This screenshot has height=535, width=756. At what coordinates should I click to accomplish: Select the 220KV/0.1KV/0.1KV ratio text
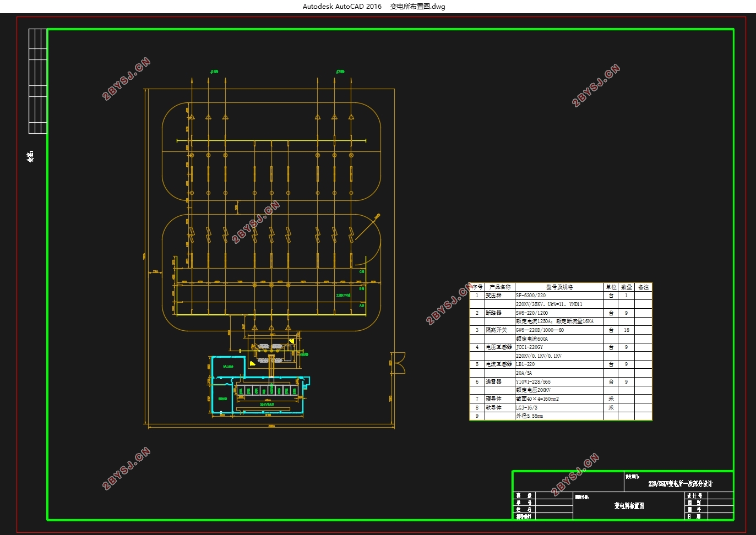539,356
